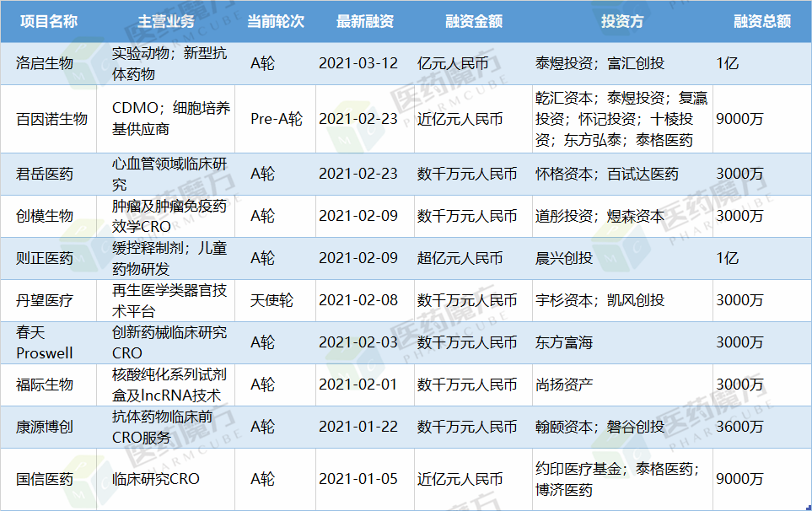Select the 康源博创 project name cell
Viewport: 812px width, 511px height.
[49, 428]
